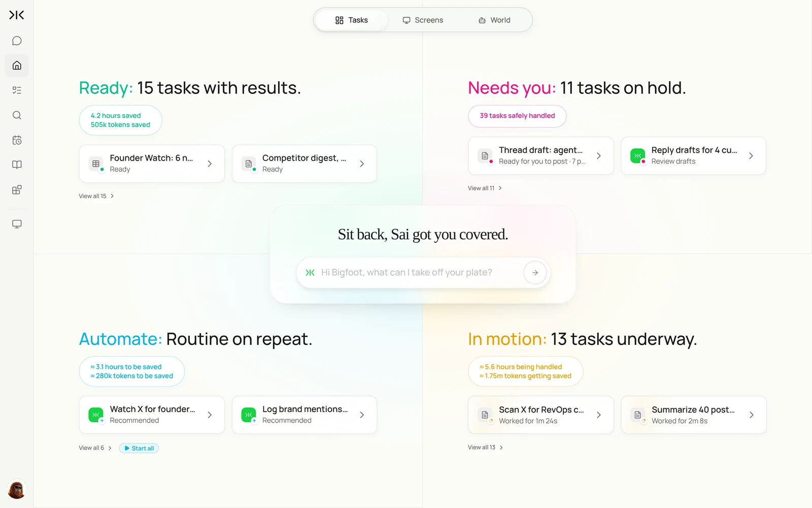Open View all 11 on-hold tasks
The width and height of the screenshot is (812, 508).
[x=485, y=188]
